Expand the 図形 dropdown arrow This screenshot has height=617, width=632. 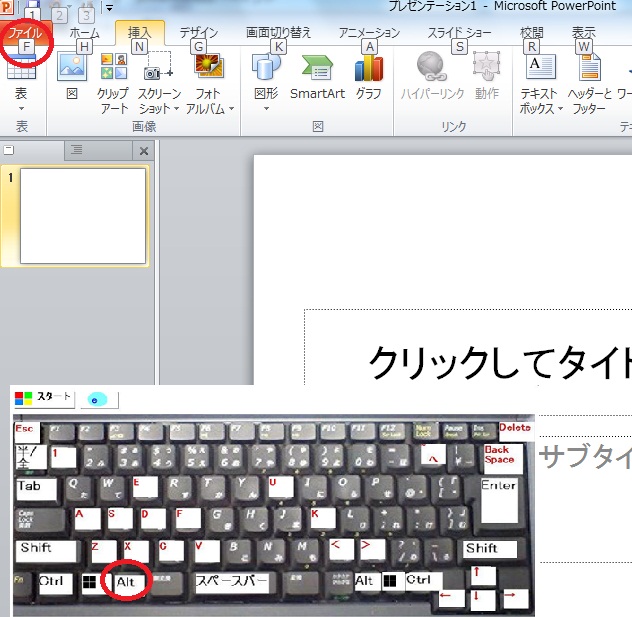tap(266, 108)
